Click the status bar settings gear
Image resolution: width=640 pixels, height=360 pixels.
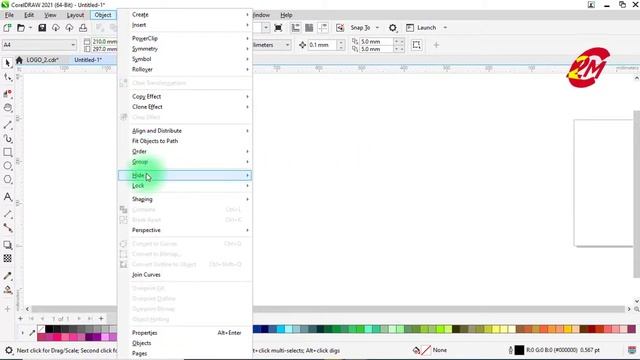[x=9, y=350]
